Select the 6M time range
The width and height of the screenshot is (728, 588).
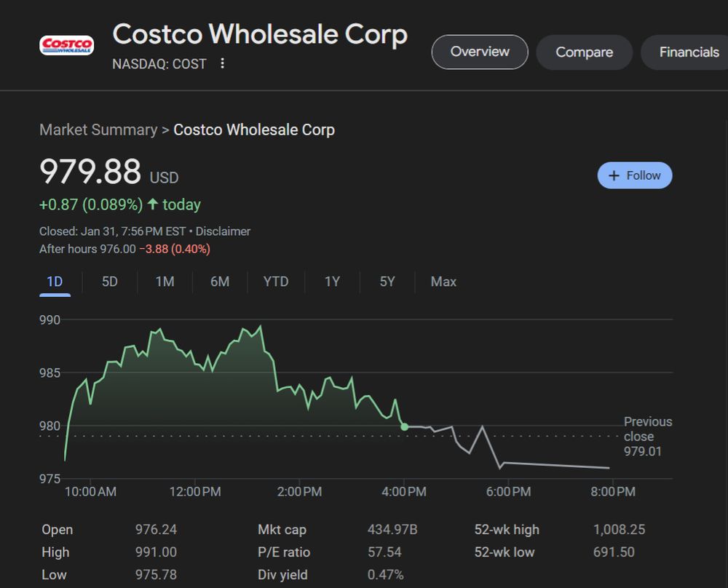pyautogui.click(x=220, y=282)
